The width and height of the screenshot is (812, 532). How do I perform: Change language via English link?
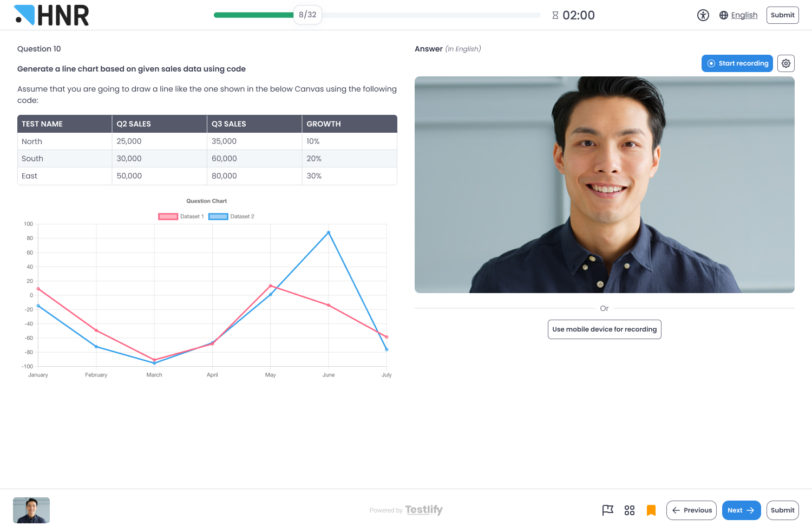(x=744, y=15)
